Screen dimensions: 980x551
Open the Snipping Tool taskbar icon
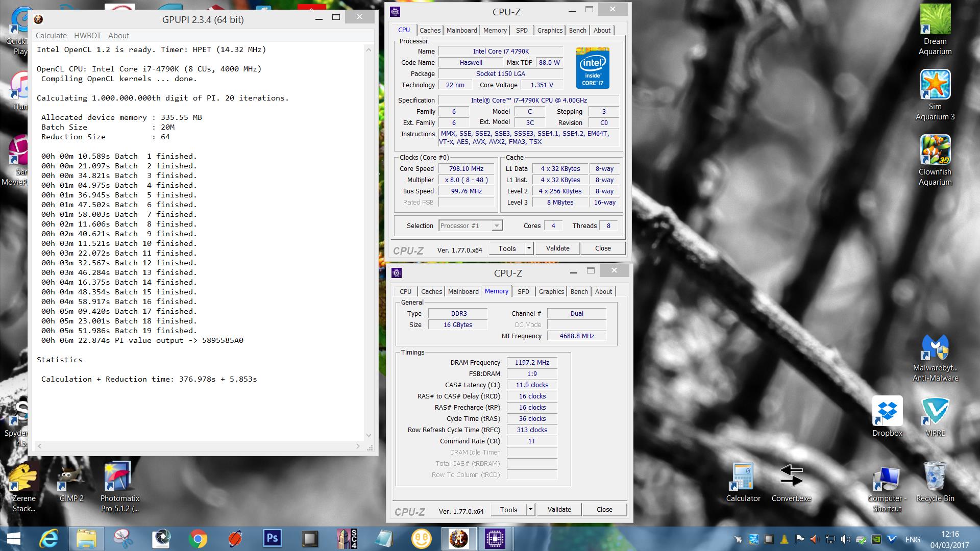[x=124, y=539]
